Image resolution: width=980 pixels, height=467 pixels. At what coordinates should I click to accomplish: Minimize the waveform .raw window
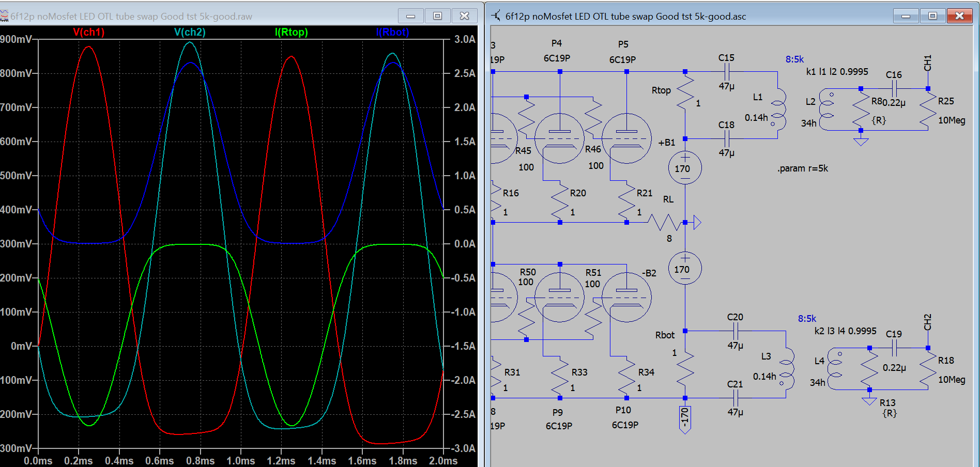click(411, 16)
